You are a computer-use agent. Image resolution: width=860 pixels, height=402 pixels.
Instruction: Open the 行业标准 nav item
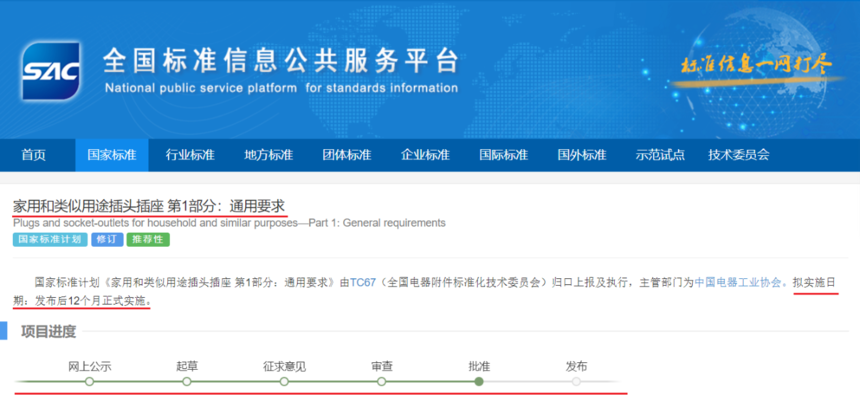click(x=190, y=155)
